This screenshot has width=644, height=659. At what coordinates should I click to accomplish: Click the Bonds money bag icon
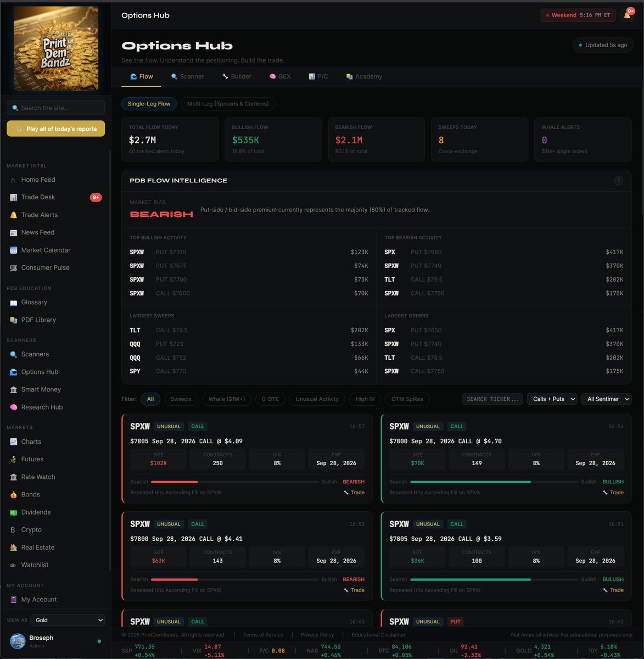(13, 494)
